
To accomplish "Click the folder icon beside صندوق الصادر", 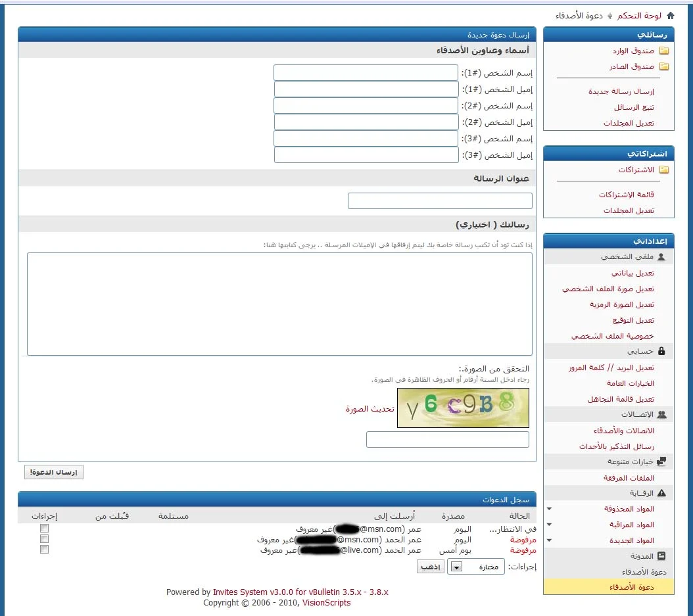I will click(663, 66).
